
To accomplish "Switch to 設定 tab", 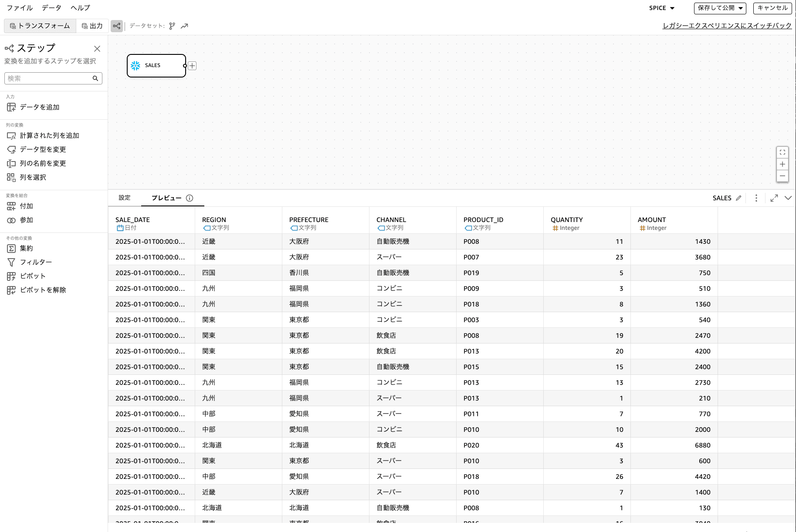I will pyautogui.click(x=125, y=198).
